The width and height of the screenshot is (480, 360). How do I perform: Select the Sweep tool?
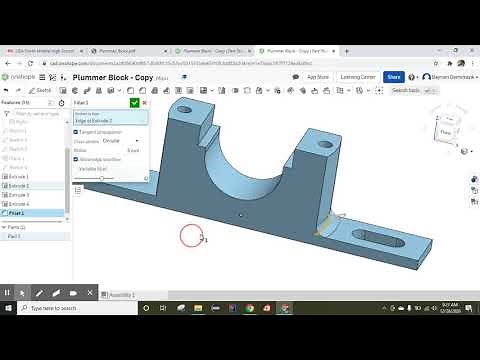[87, 90]
